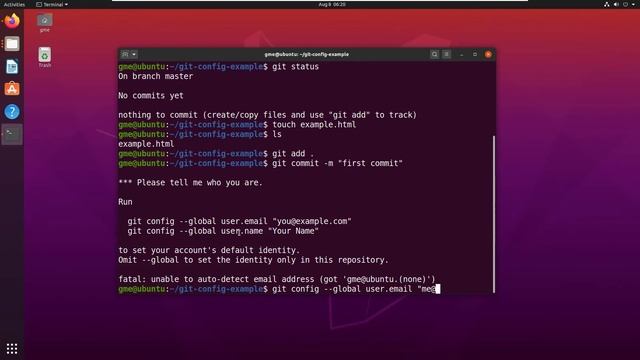
Task: Maximize the terminal window
Action: [475, 54]
